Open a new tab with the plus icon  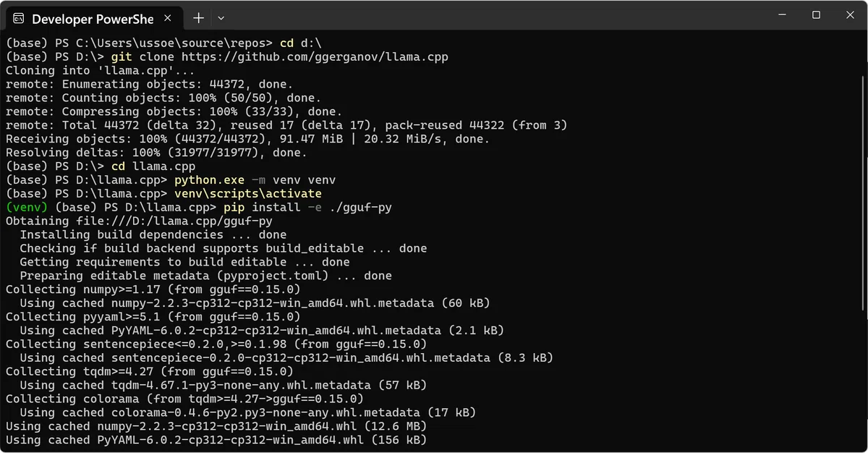(198, 18)
